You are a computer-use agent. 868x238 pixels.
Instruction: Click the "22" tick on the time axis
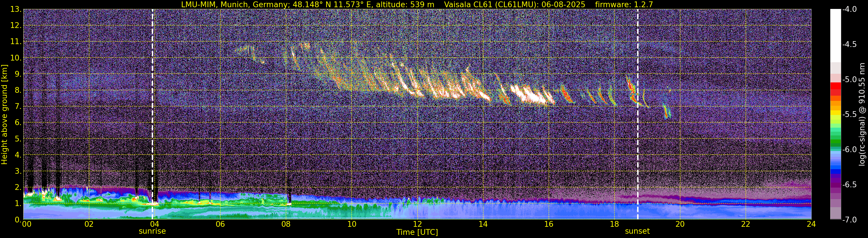click(746, 224)
